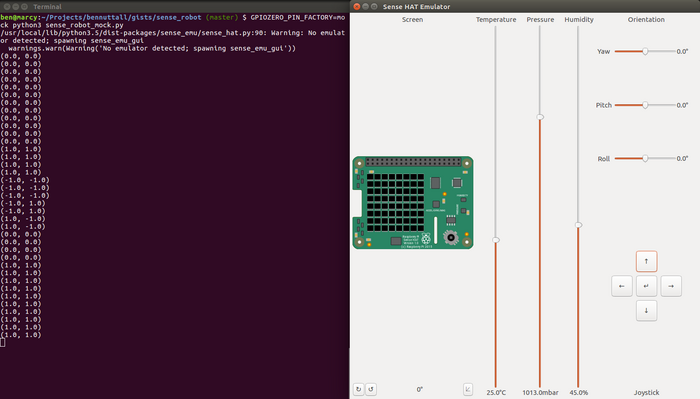Click the orientation scale icon beside the screen rotation
The image size is (700, 399).
tap(467, 389)
